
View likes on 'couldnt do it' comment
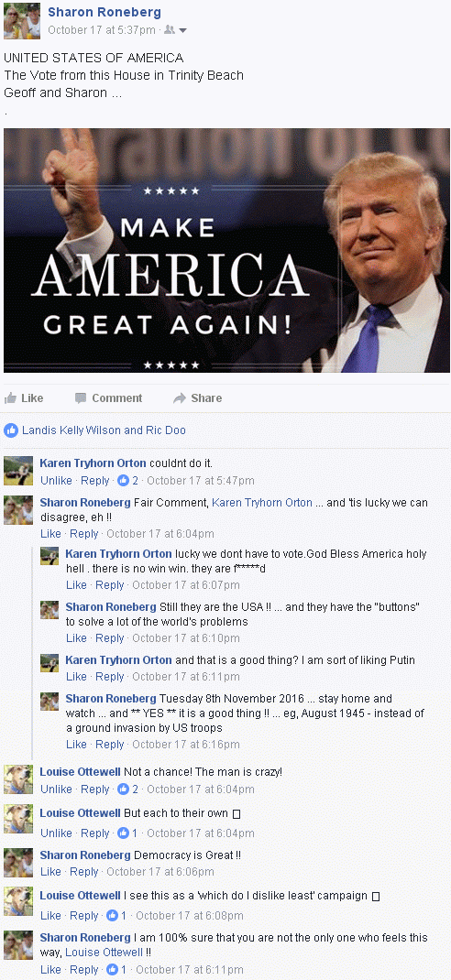[127, 481]
